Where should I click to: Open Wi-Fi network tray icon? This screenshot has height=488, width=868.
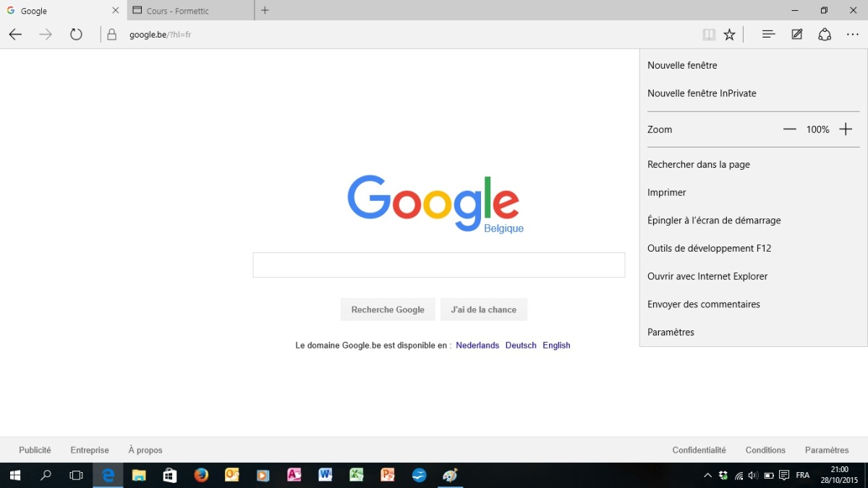pyautogui.click(x=739, y=475)
